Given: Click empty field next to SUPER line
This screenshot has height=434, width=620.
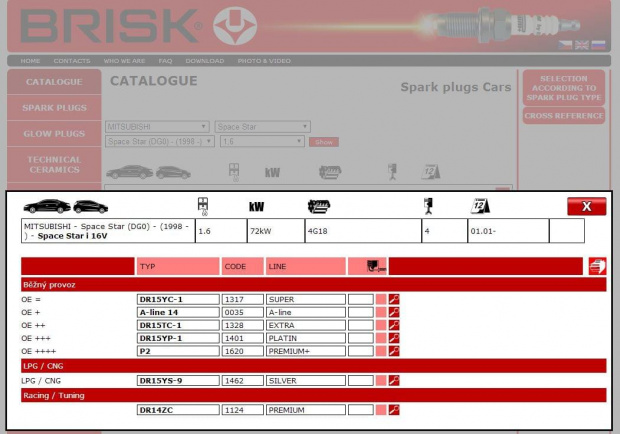Looking at the screenshot, I should (x=360, y=299).
